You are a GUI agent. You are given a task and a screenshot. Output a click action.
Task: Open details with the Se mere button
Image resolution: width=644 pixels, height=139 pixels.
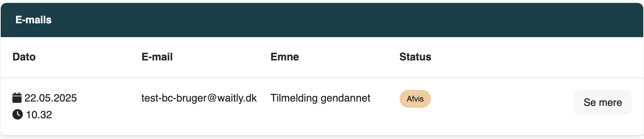tap(602, 102)
